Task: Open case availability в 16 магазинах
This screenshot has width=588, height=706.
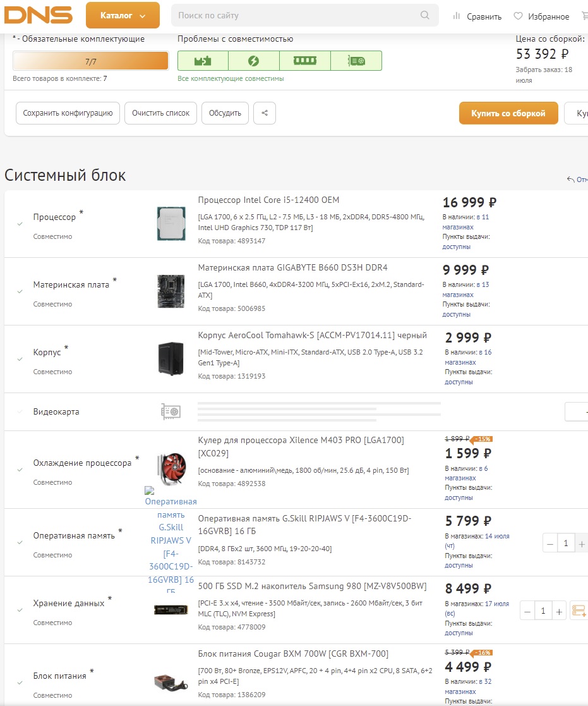Action: click(x=468, y=357)
